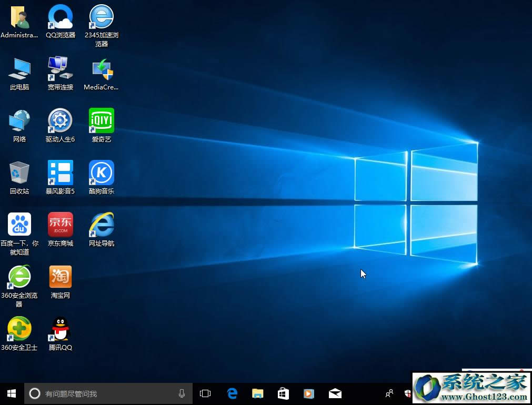The width and height of the screenshot is (532, 405).
Task: Open 驱动人生6 driver utility
Action: coord(60,120)
